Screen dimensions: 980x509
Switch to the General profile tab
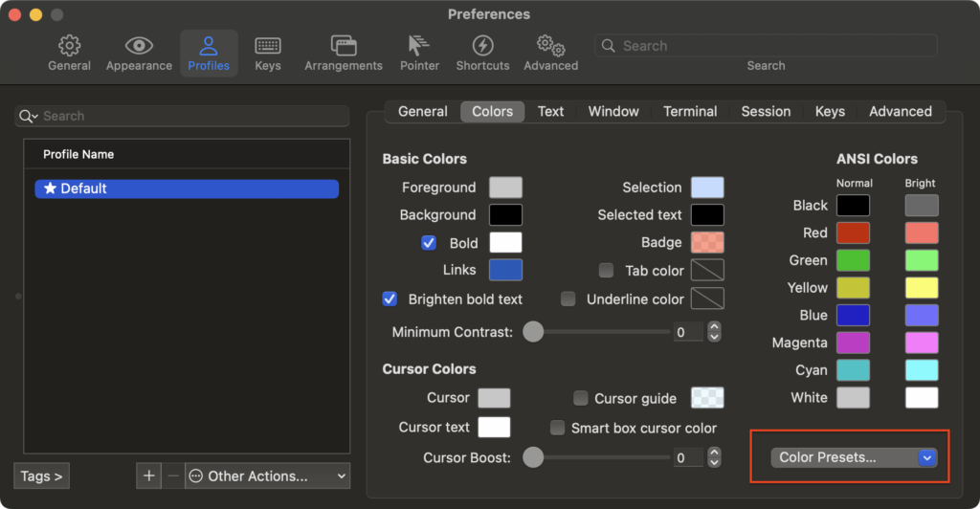coord(422,111)
